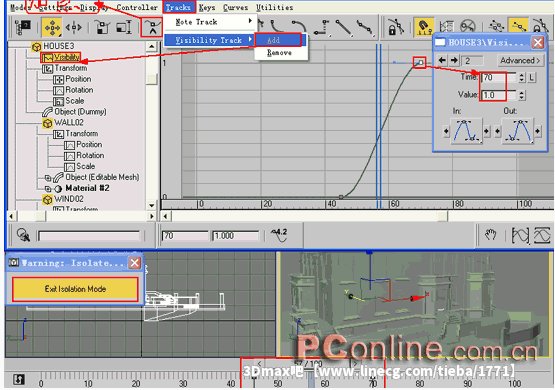The image size is (555, 390).
Task: Open the Advanced options in key dialog
Action: tap(520, 61)
